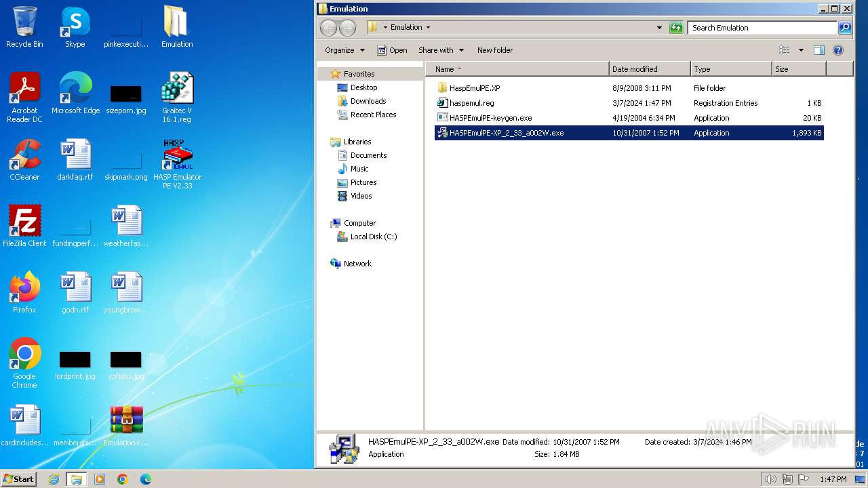Launch CCleaner from desktop
The height and width of the screenshot is (488, 868).
[24, 160]
